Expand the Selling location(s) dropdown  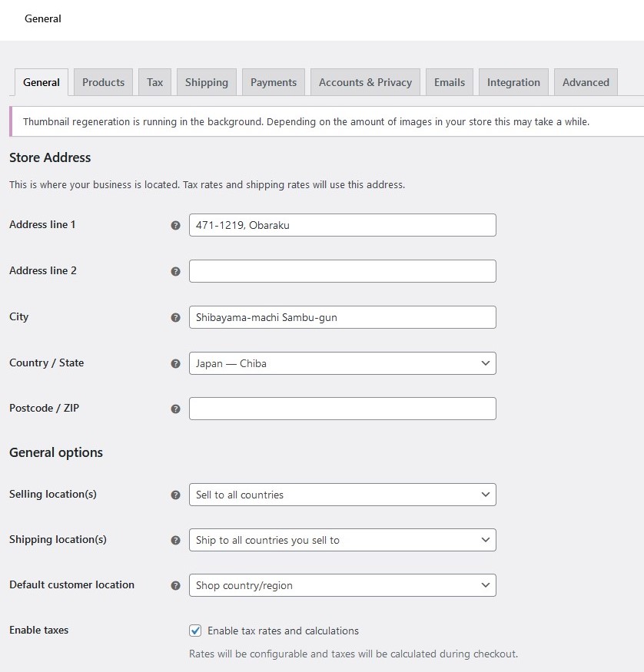[342, 495]
